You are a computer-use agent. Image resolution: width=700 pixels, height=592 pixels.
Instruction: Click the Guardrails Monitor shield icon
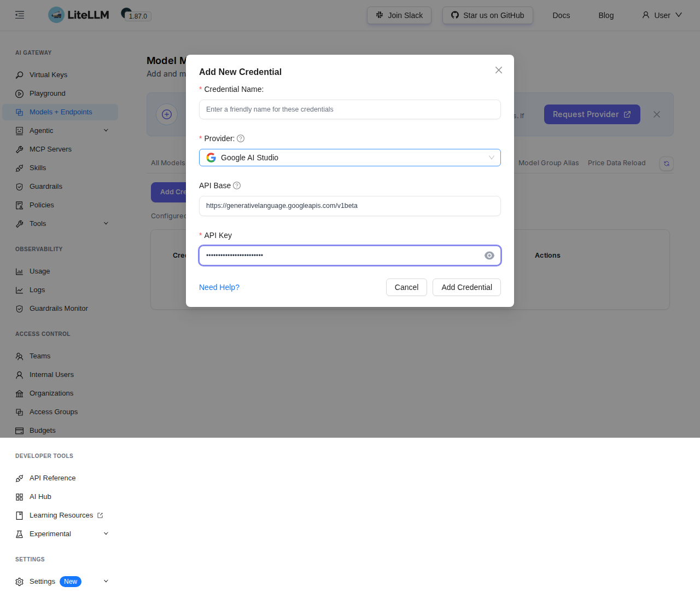[x=20, y=309]
